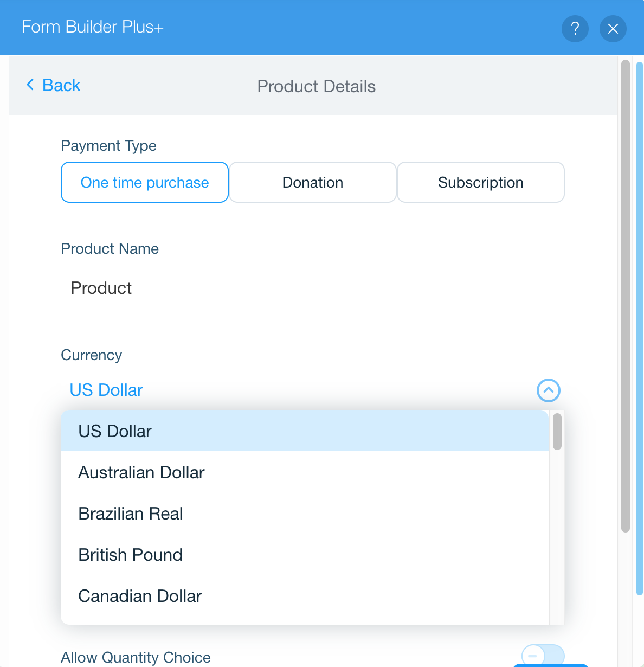The image size is (644, 667).
Task: Select One time purchase payment type
Action: (145, 182)
